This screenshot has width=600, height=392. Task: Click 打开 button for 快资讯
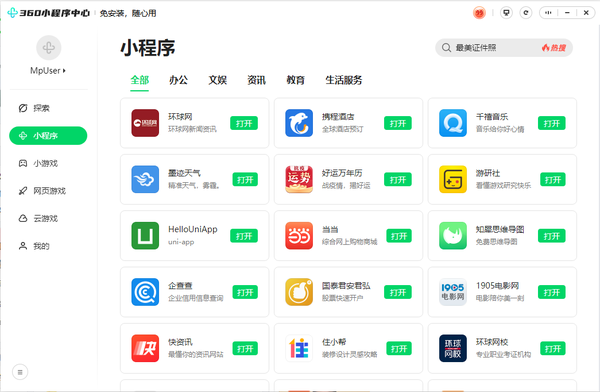(x=245, y=349)
